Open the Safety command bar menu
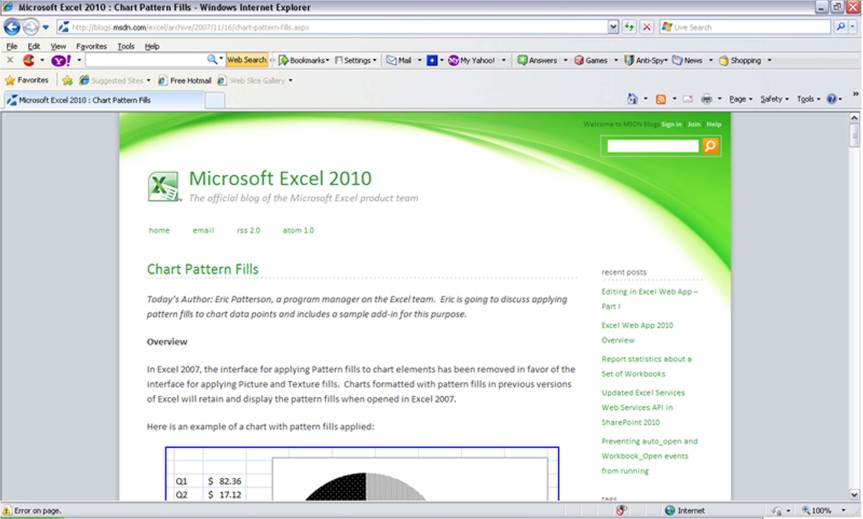The width and height of the screenshot is (863, 519). pos(774,99)
